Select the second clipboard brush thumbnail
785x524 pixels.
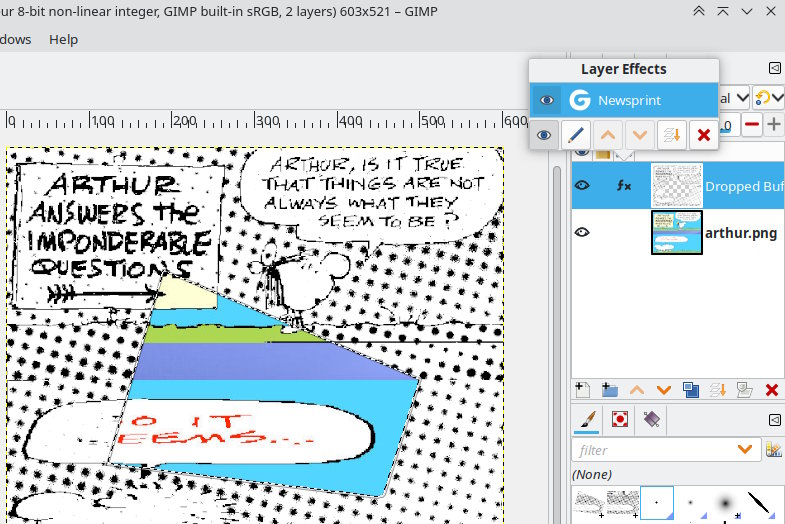tap(623, 503)
